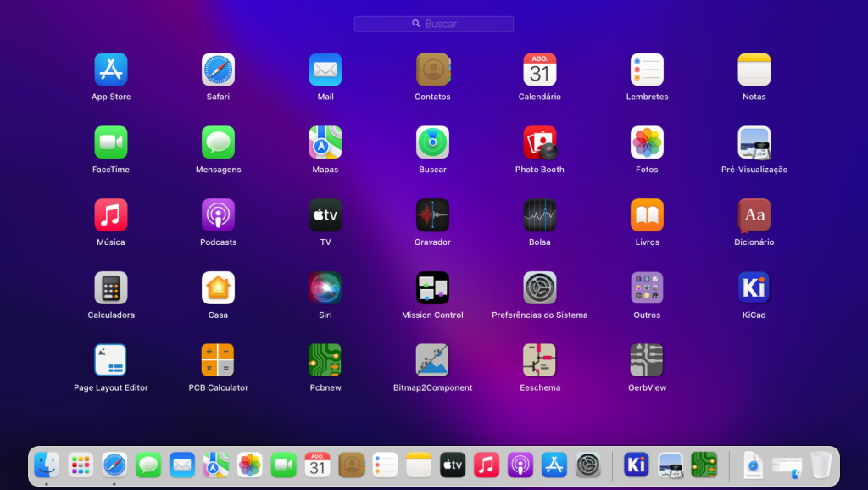
Task: Click Finder in the Dock
Action: click(x=47, y=465)
